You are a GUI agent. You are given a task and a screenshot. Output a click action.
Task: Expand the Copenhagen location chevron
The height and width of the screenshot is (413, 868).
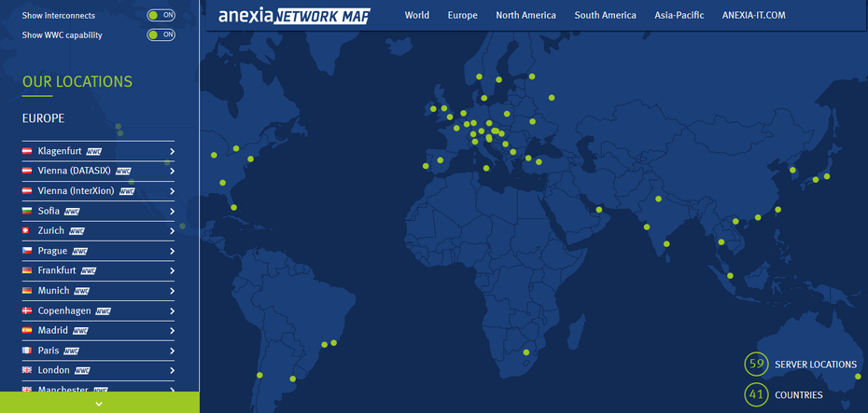point(172,310)
